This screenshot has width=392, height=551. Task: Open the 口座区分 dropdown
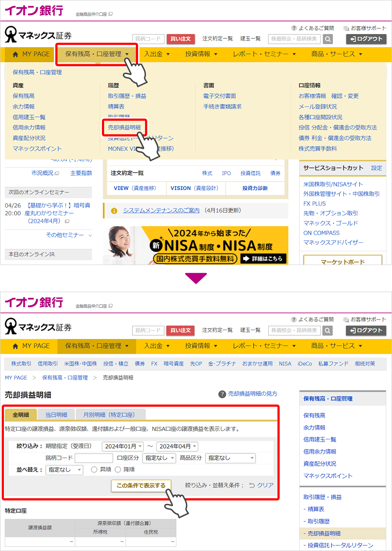tap(159, 458)
